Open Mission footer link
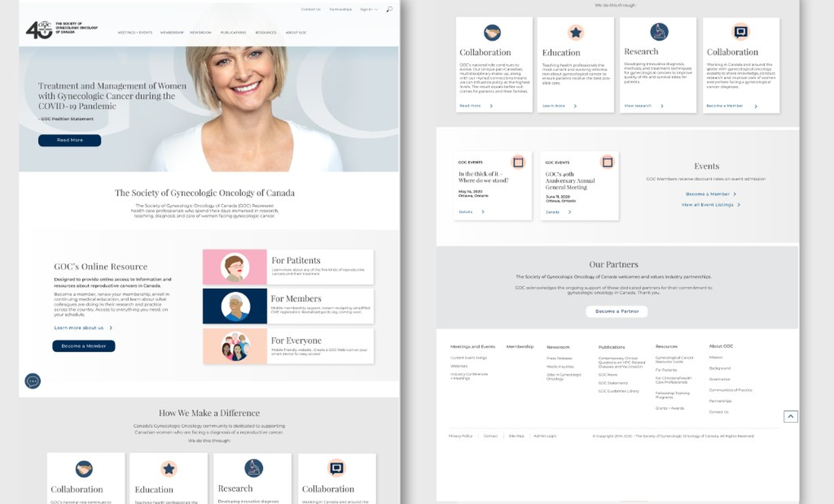 pyautogui.click(x=716, y=357)
